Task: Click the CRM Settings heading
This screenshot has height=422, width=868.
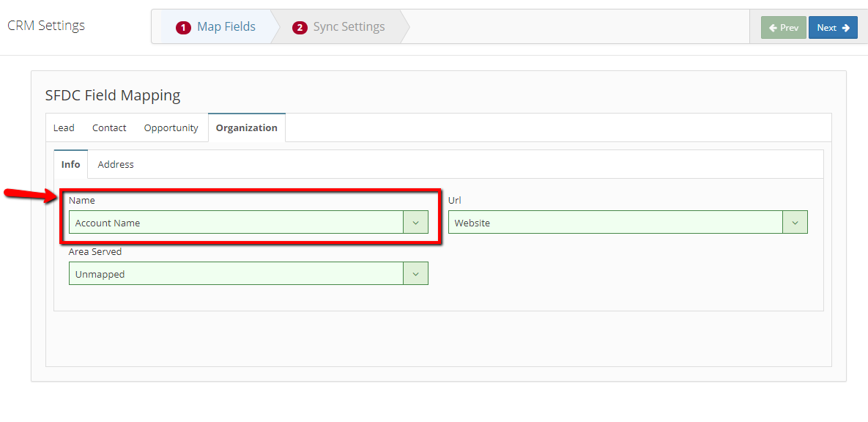Action: pos(46,26)
